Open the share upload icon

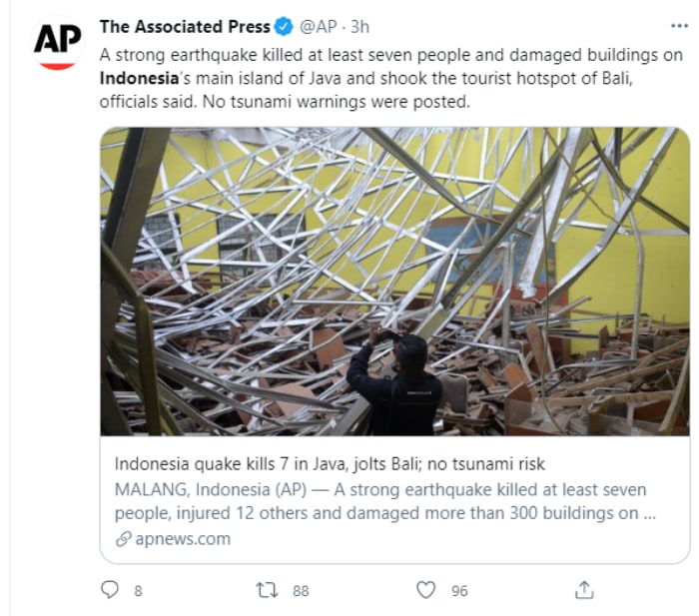pos(584,590)
